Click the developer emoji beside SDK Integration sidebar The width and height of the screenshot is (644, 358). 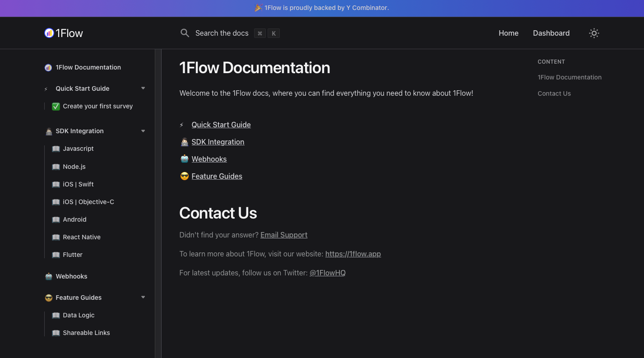(49, 131)
